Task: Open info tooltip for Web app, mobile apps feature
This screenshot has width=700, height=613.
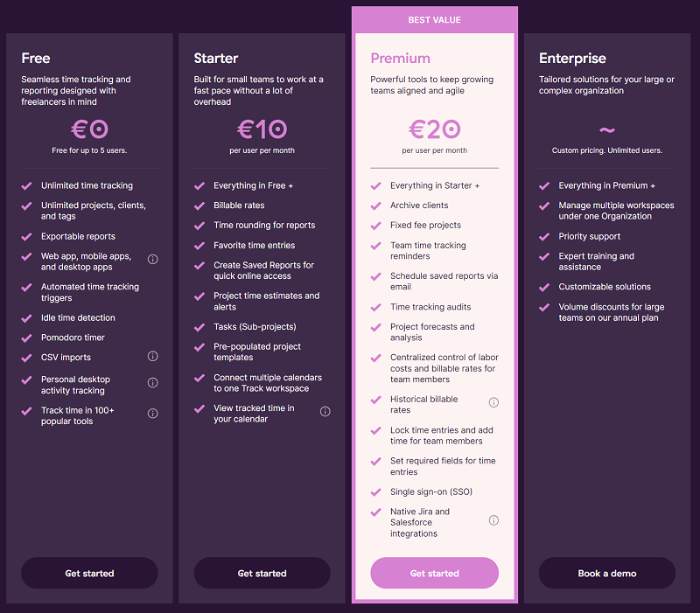Action: click(x=152, y=259)
